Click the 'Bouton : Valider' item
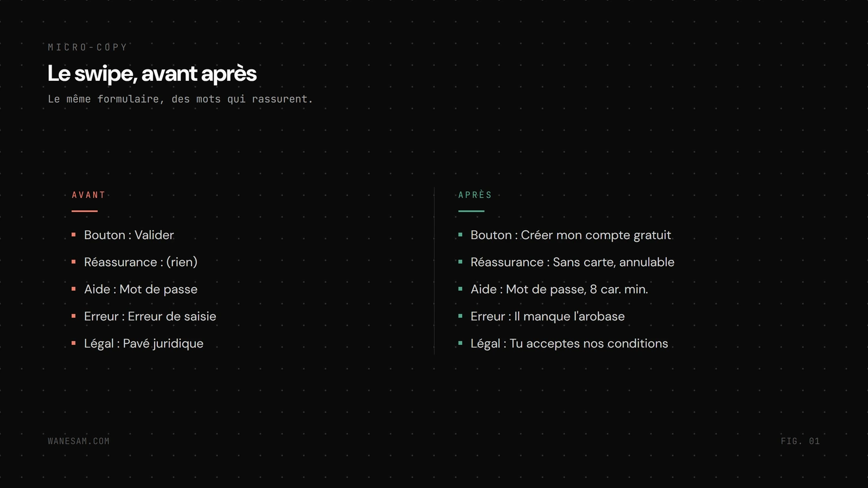 129,235
